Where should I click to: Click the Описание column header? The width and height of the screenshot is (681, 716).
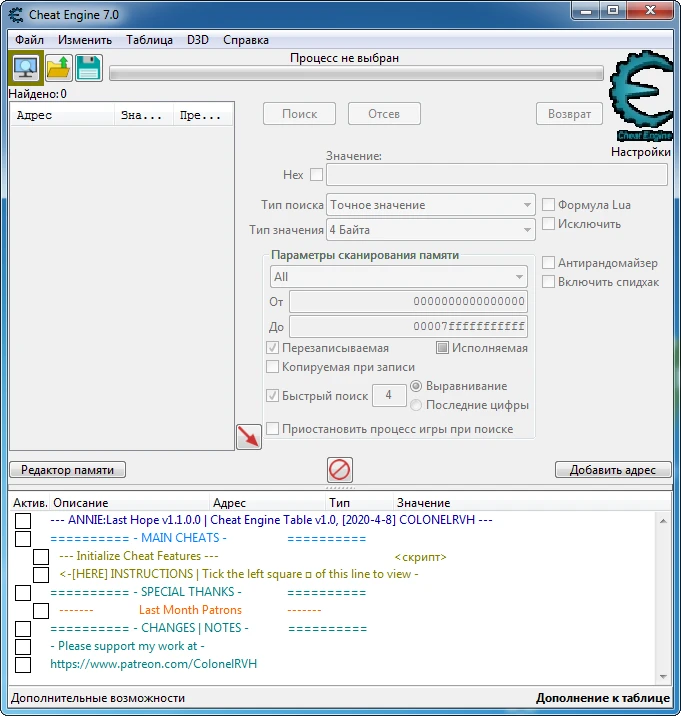130,503
